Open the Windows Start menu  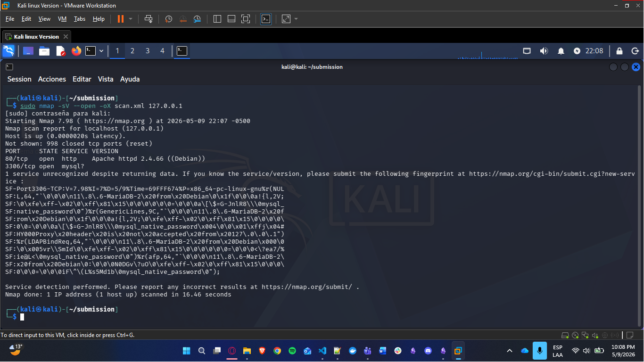(x=186, y=351)
